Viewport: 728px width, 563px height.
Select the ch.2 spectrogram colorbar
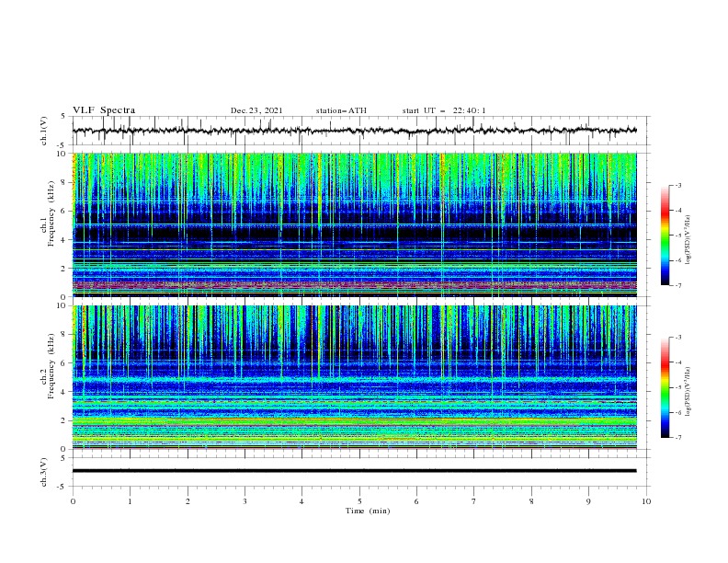click(665, 387)
